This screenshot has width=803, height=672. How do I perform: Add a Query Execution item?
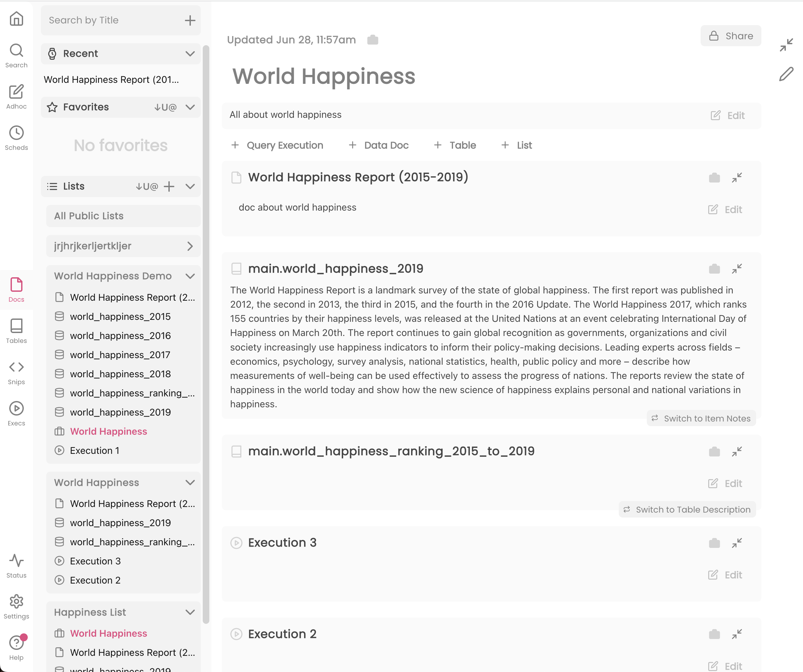[278, 145]
